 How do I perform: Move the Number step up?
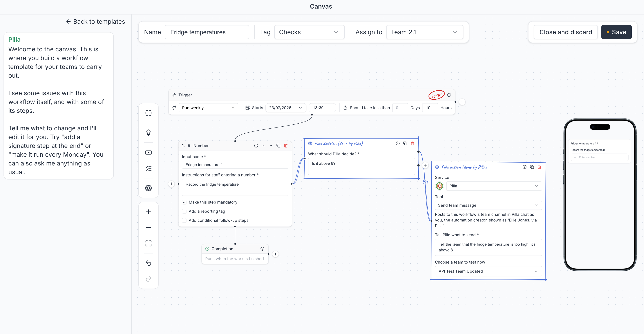[x=264, y=146]
